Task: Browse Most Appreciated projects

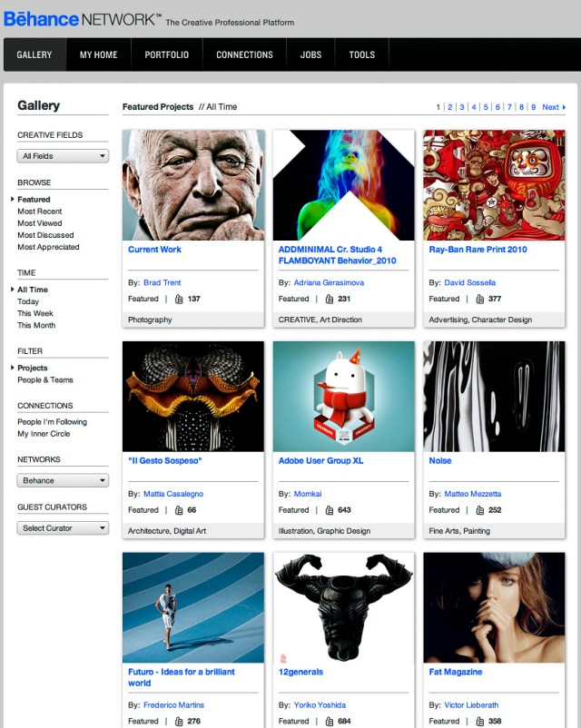Action: pyautogui.click(x=48, y=247)
